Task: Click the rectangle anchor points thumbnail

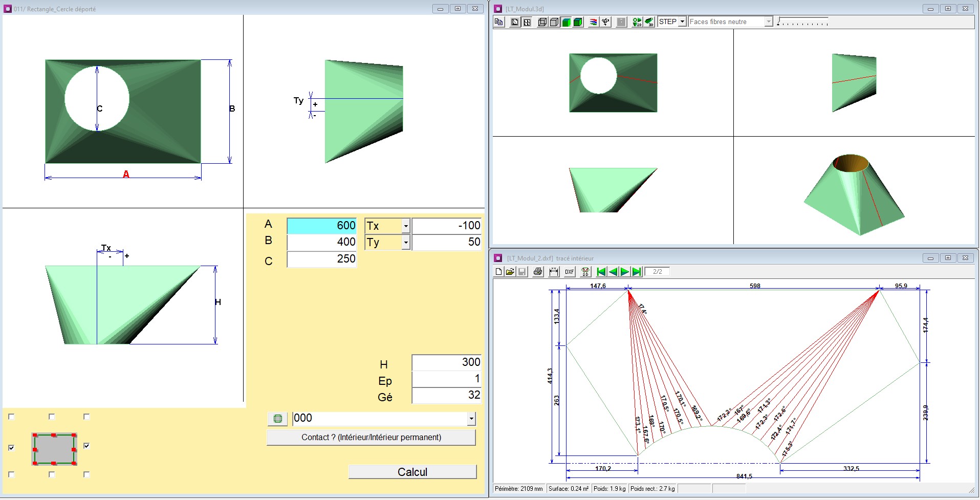Action: (x=54, y=449)
